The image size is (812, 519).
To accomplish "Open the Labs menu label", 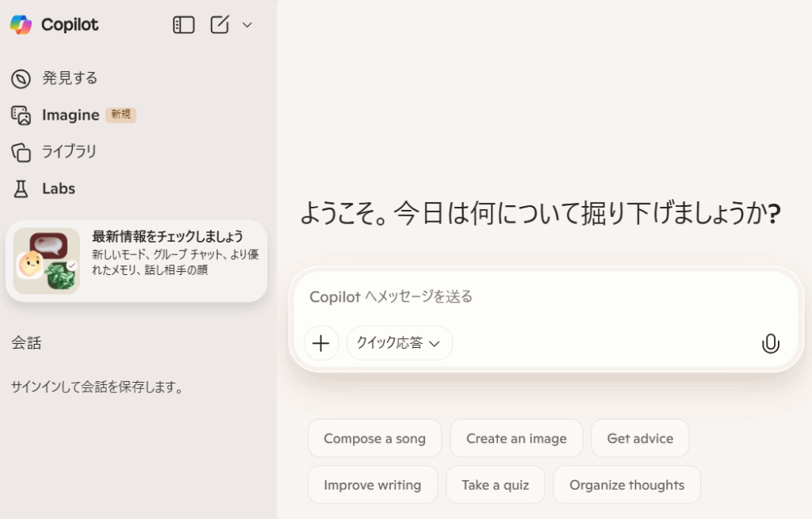I will point(59,189).
